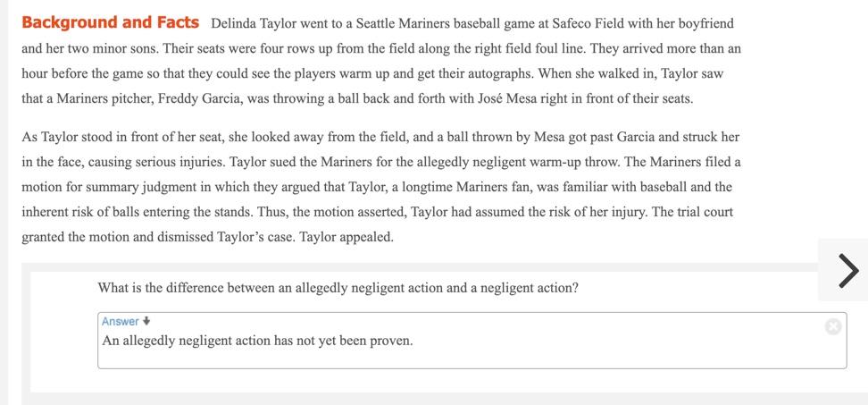868x405 pixels.
Task: Click the down arrow beside Answer label
Action: [146, 321]
